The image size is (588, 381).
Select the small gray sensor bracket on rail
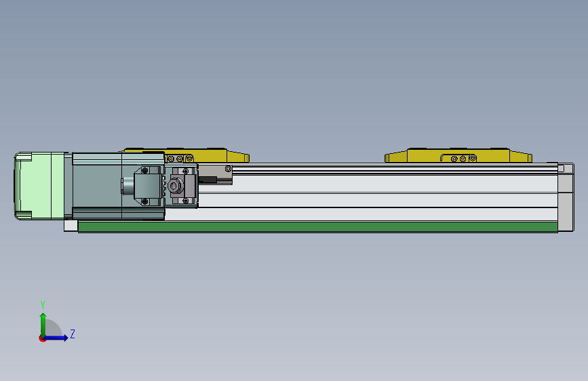(215, 175)
